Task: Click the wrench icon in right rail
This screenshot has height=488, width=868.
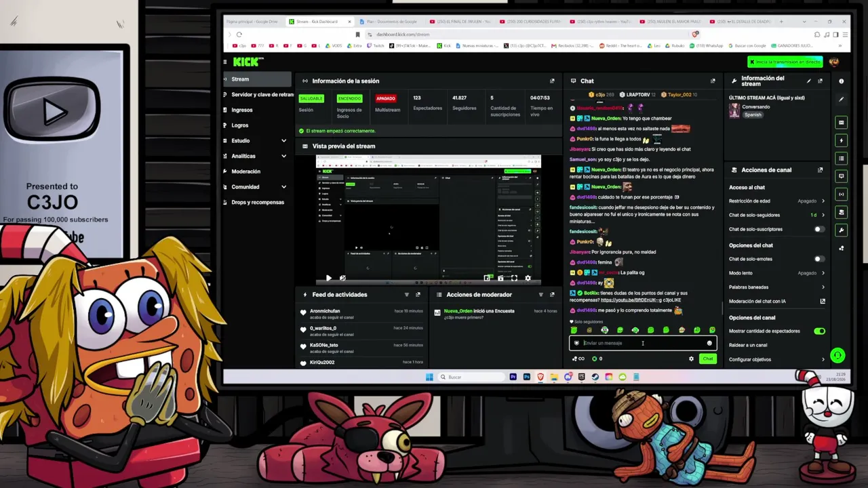Action: [842, 230]
